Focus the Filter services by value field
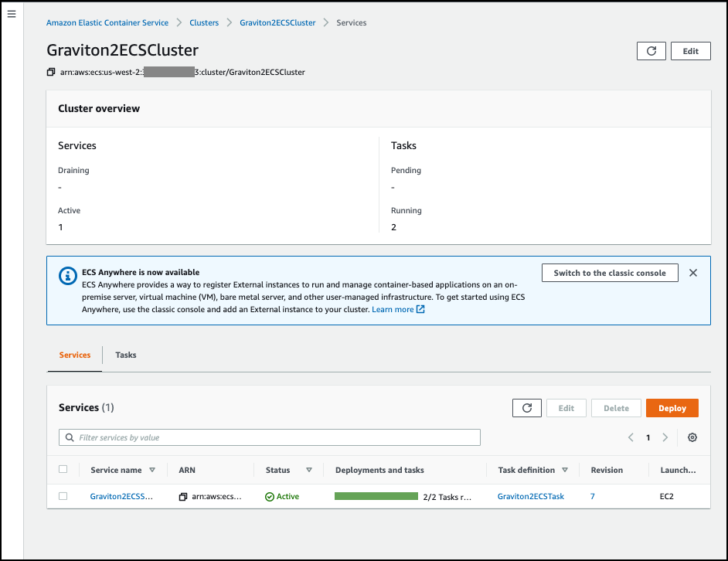The image size is (728, 561). click(x=269, y=437)
